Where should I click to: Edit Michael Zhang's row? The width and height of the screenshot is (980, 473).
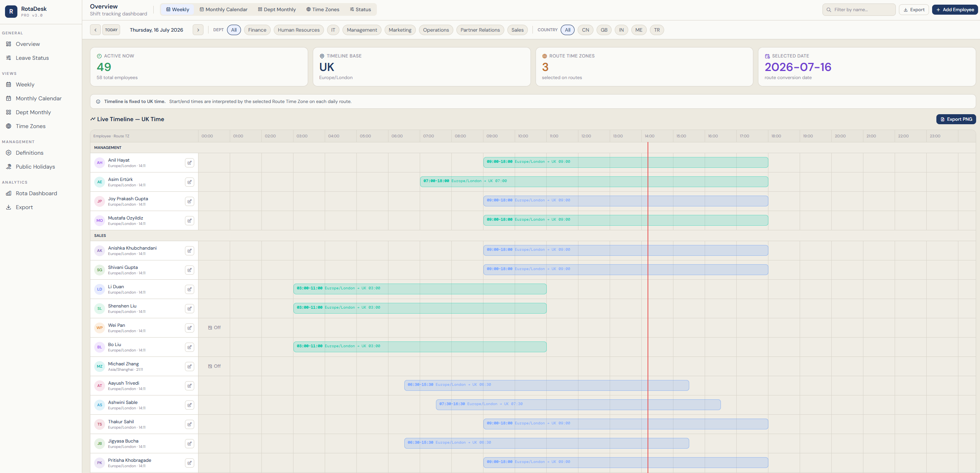click(190, 367)
